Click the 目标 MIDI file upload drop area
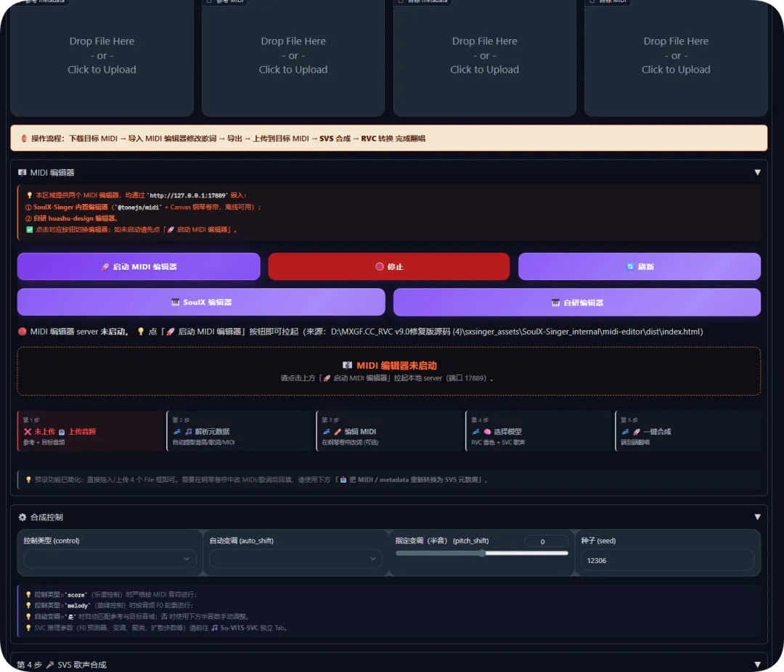 (x=676, y=57)
